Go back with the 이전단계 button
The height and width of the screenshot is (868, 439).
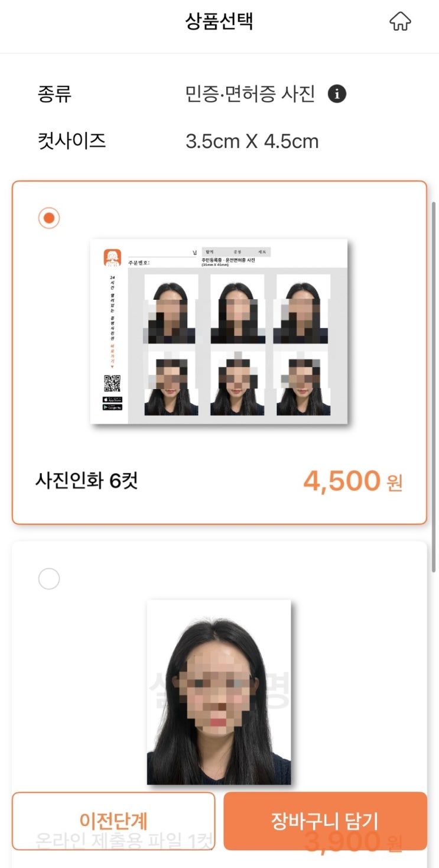coord(113,821)
